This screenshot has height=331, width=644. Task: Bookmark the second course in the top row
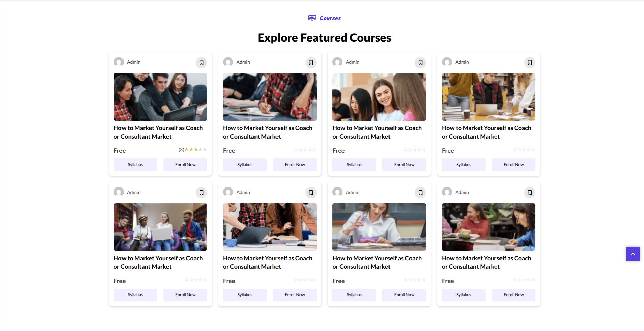pos(311,62)
